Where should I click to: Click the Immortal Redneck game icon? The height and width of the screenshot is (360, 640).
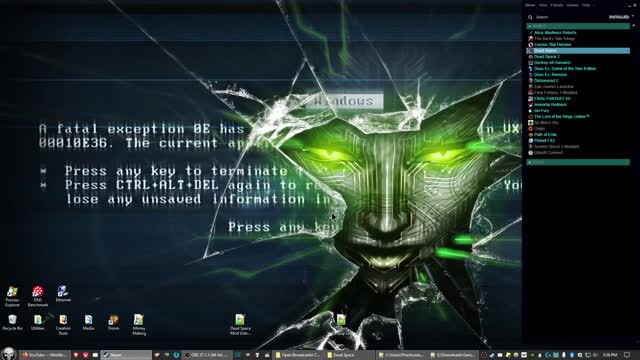pos(531,104)
